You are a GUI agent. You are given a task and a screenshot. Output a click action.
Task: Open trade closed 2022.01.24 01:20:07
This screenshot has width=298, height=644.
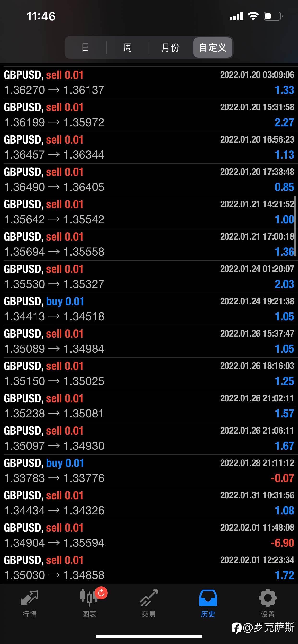pos(149,277)
